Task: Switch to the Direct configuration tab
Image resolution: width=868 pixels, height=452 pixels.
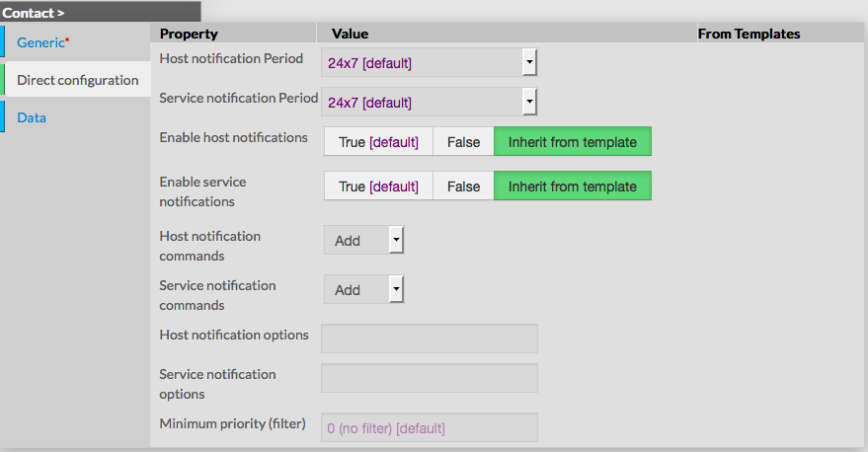Action: (x=77, y=80)
